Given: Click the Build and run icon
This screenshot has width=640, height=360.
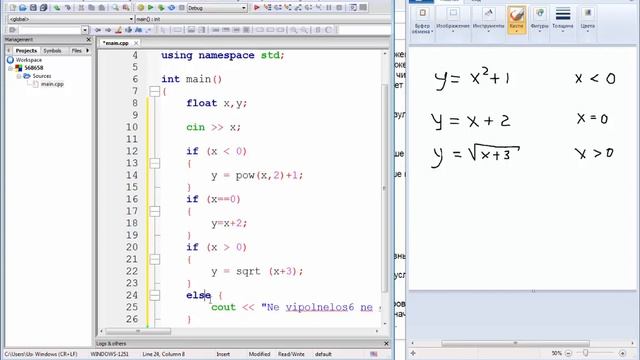Looking at the screenshot, I should click(x=161, y=8).
